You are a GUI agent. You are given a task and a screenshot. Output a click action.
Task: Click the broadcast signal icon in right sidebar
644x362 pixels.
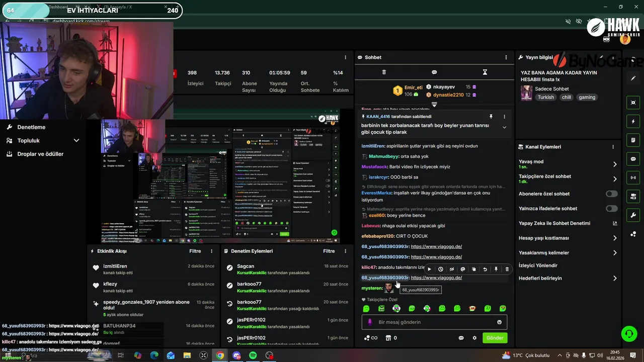coord(633,177)
